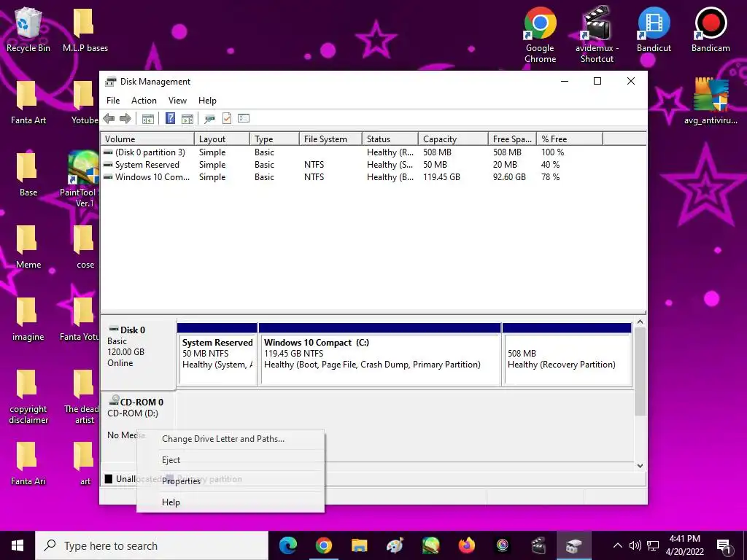This screenshot has width=747, height=560.
Task: Open Firefox from the taskbar
Action: 466,545
